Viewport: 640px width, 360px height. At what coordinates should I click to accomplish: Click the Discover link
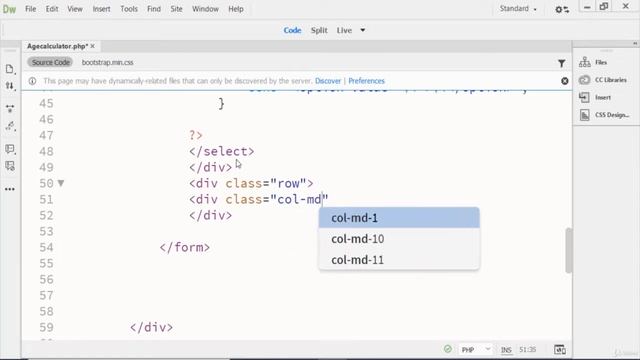click(x=328, y=81)
